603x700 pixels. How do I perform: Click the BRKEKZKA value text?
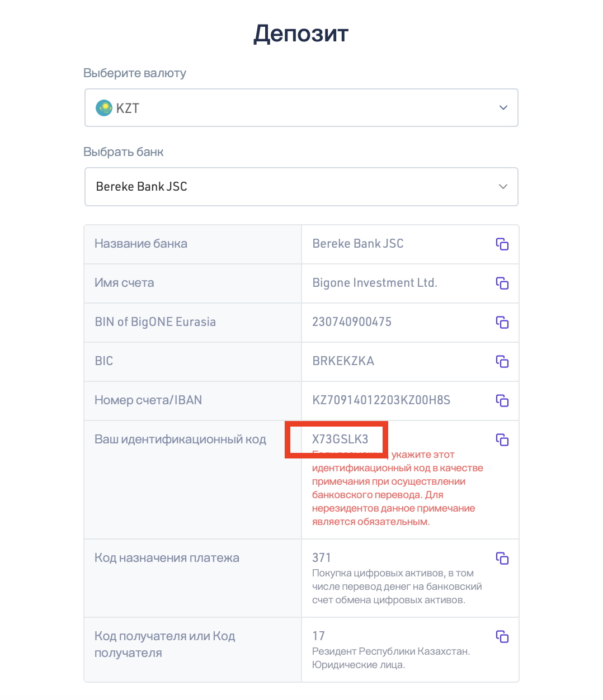343,361
